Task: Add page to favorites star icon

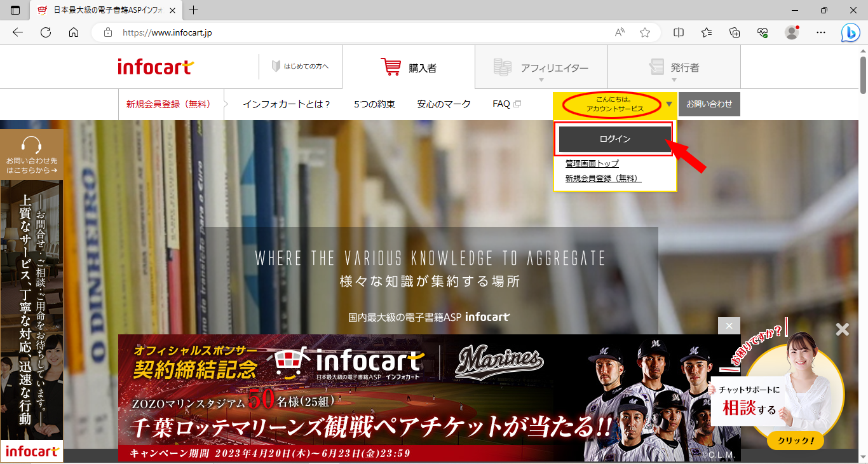Action: [x=645, y=32]
